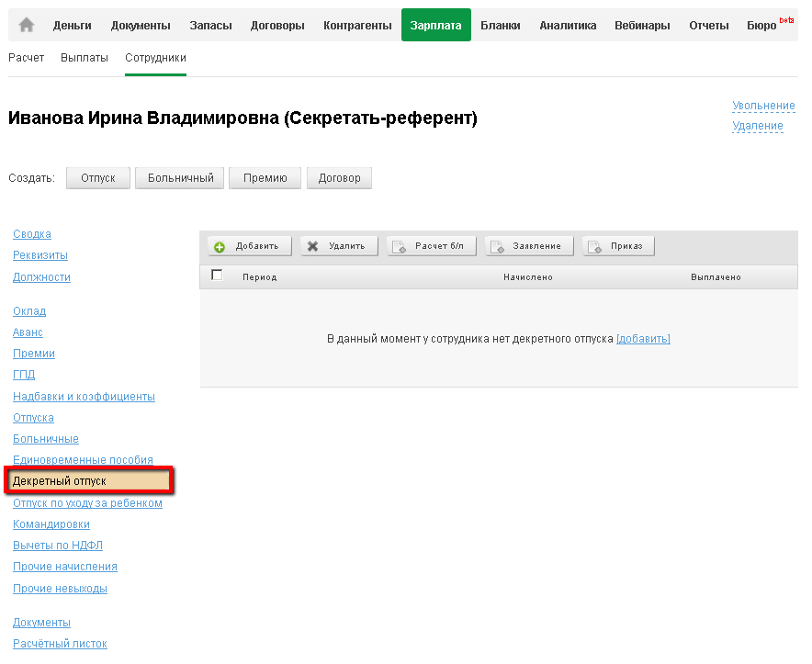Viewport: 812px width, 664px height.
Task: Open the Контрагенты menu
Action: point(357,26)
